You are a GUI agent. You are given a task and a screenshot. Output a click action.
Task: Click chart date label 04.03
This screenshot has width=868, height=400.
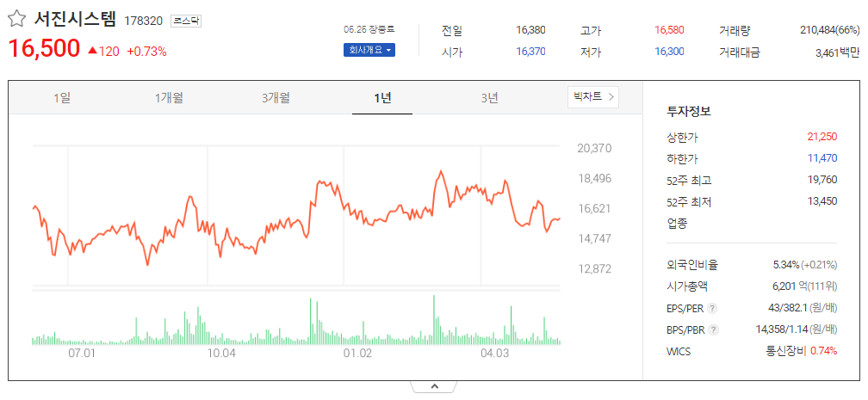pos(494,353)
